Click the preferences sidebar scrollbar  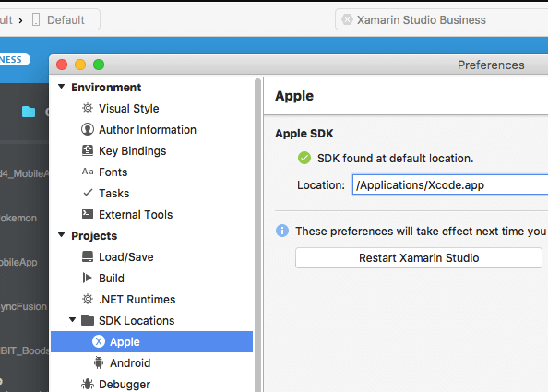(258, 235)
